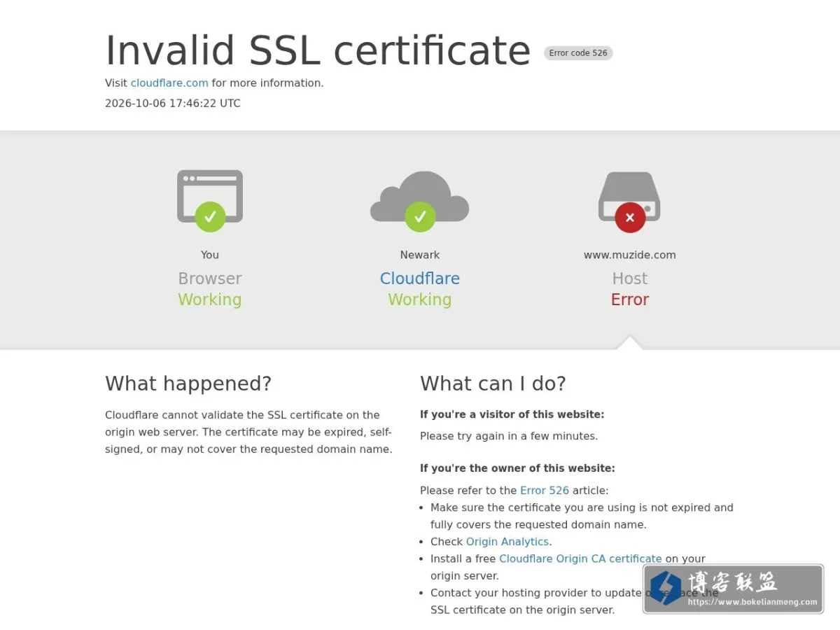Image resolution: width=840 pixels, height=630 pixels.
Task: Click the Browser label under You
Action: point(210,279)
